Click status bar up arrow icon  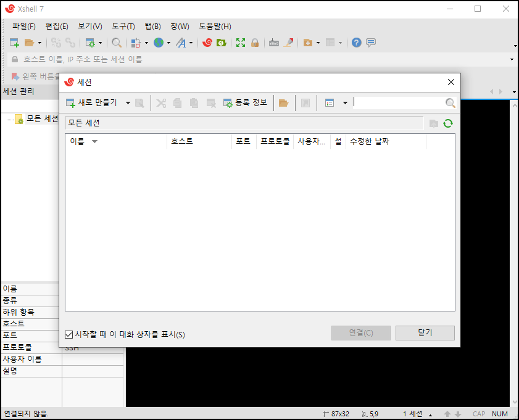447,414
